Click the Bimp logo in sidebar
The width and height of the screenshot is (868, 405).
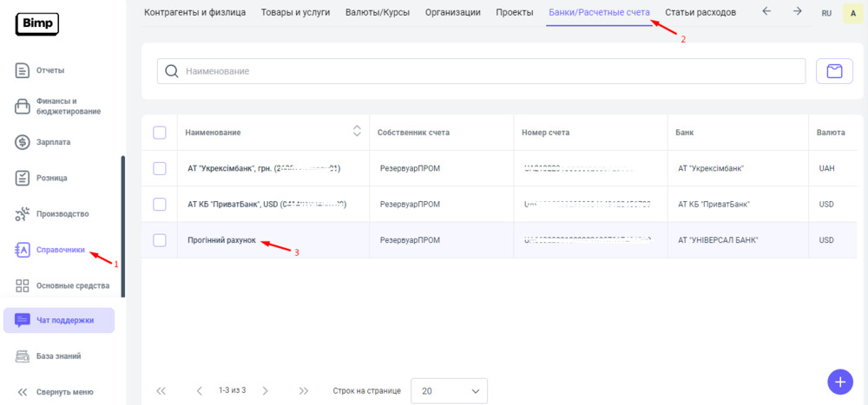[x=36, y=24]
